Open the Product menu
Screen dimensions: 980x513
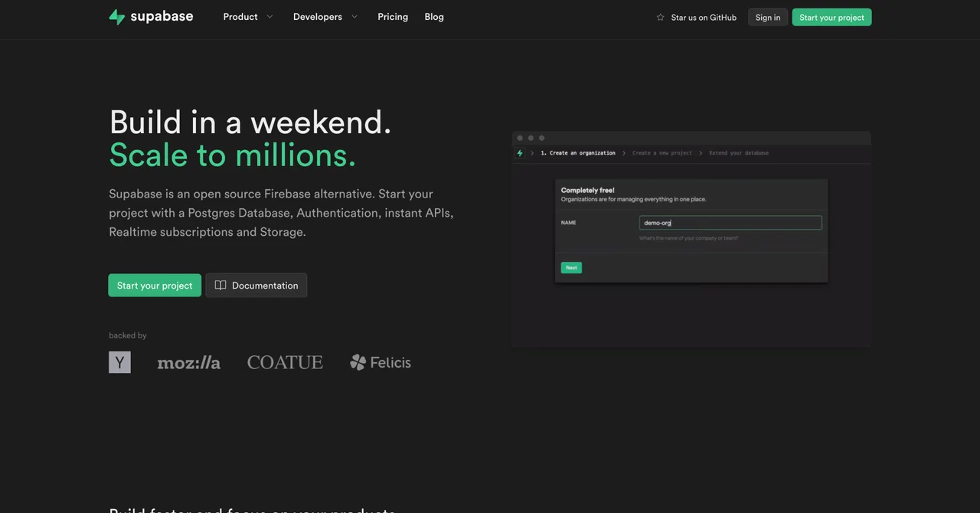[240, 17]
